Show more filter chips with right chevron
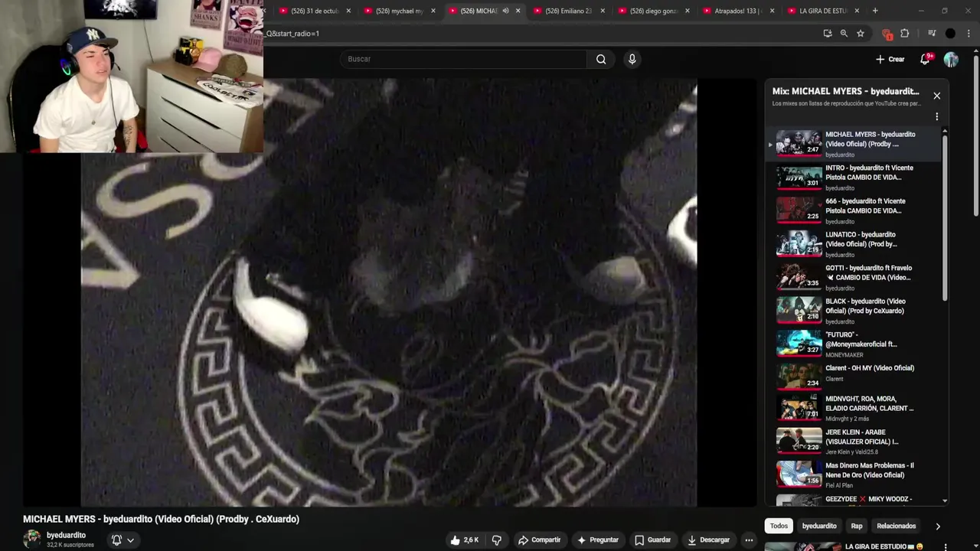This screenshot has width=980, height=551. (938, 527)
